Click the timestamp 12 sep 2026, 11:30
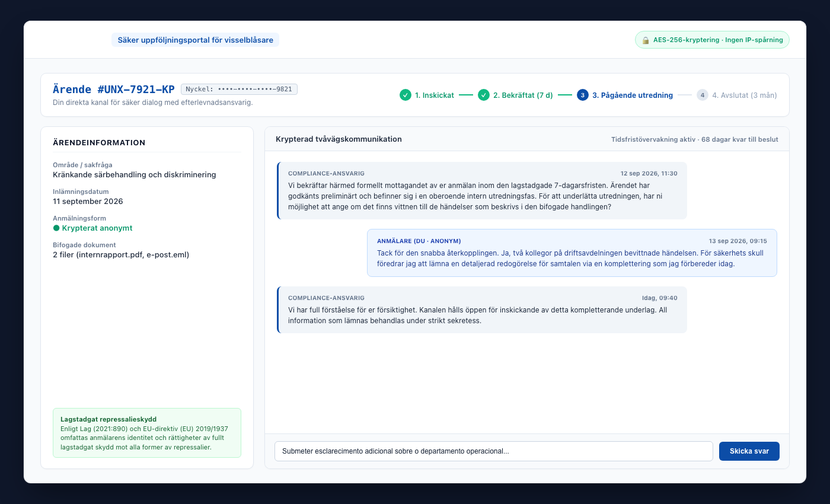The image size is (830, 504). 649,174
